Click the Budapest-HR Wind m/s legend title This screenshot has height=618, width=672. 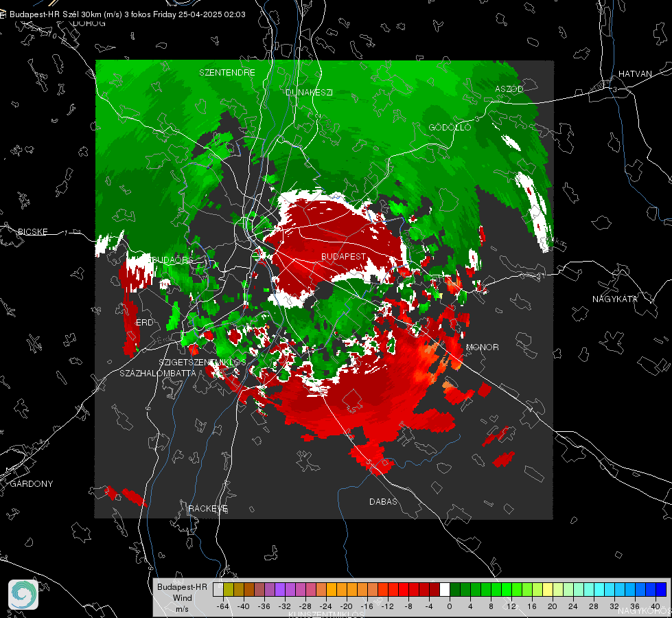coord(182,598)
